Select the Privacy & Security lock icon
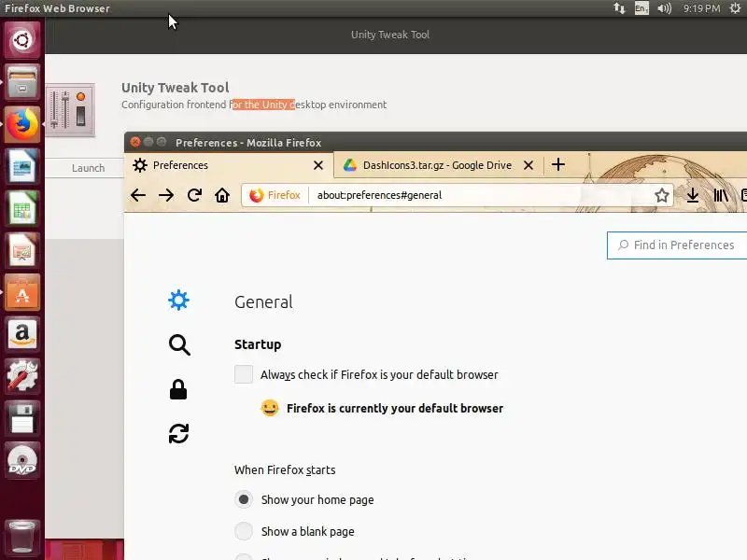747x560 pixels. (x=178, y=389)
